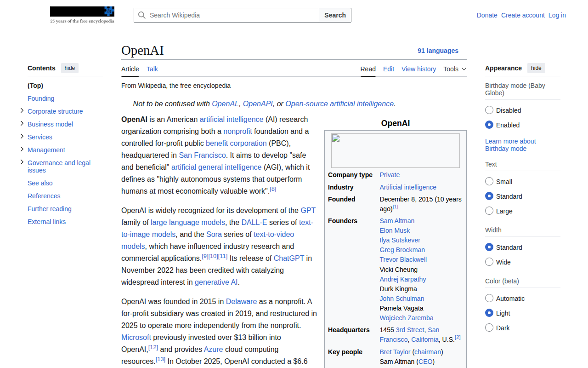
Task: Hide the Appearance panel
Action: pos(536,68)
